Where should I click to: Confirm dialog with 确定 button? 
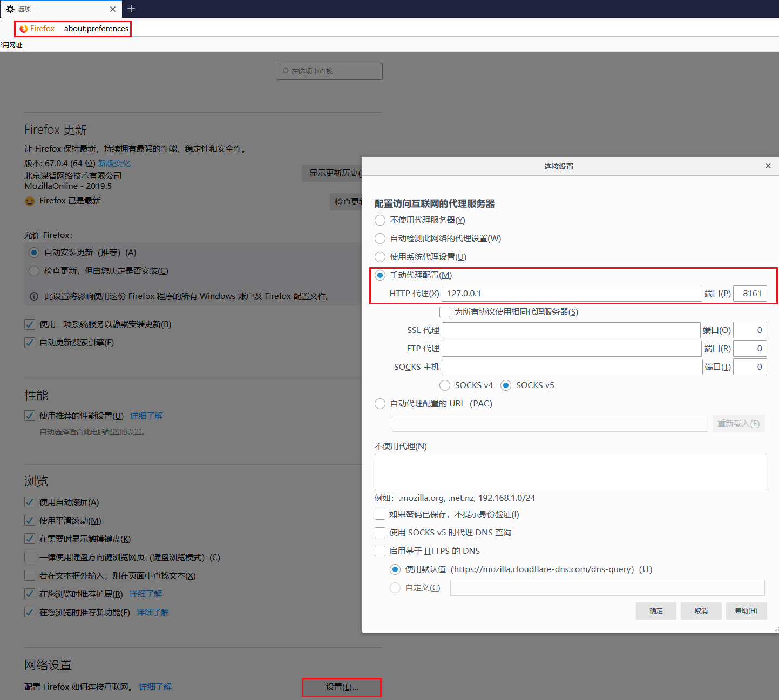coord(656,611)
